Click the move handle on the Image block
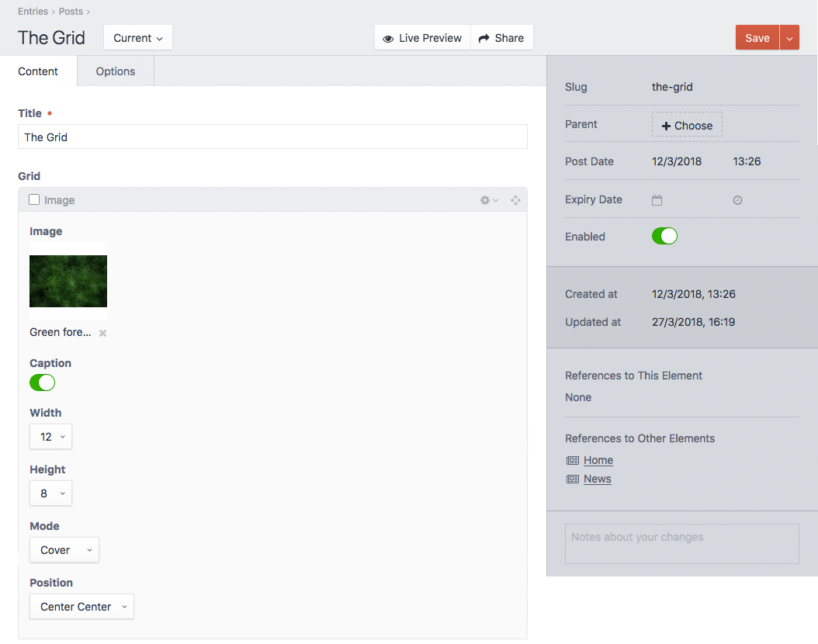 515,199
